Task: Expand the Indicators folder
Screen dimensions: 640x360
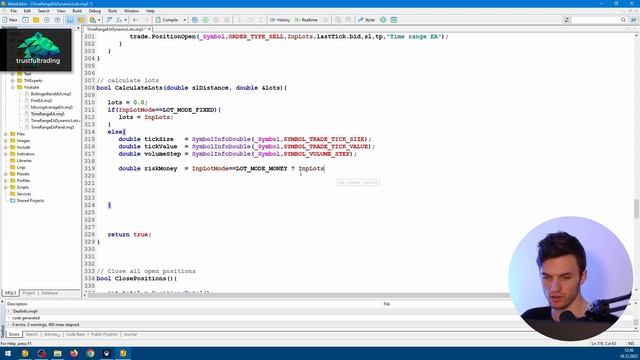Action: point(6,154)
